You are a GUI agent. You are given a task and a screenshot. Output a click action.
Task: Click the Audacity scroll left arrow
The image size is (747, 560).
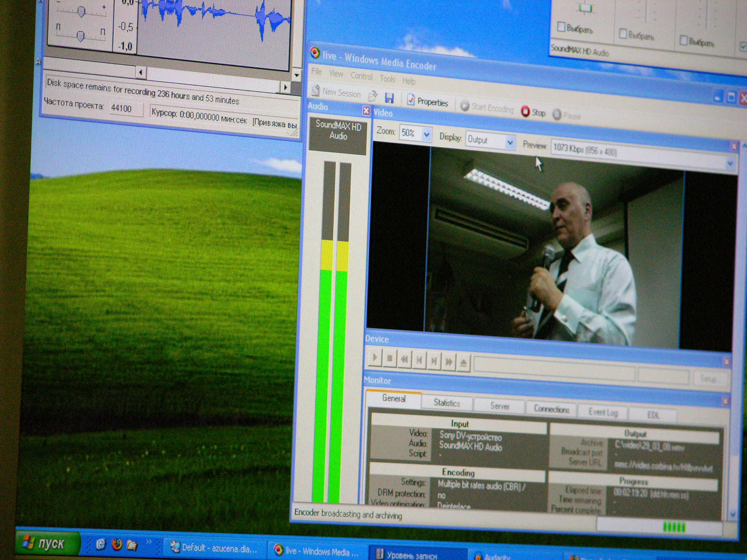click(141, 72)
